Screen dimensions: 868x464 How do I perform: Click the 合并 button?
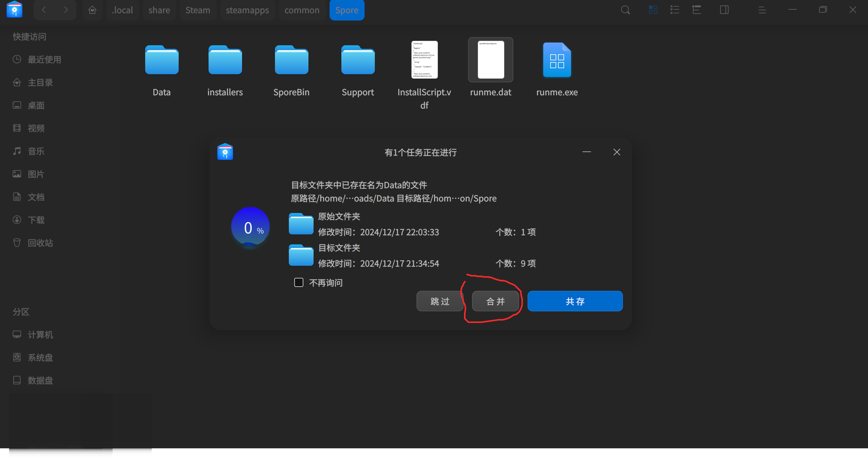[495, 301]
